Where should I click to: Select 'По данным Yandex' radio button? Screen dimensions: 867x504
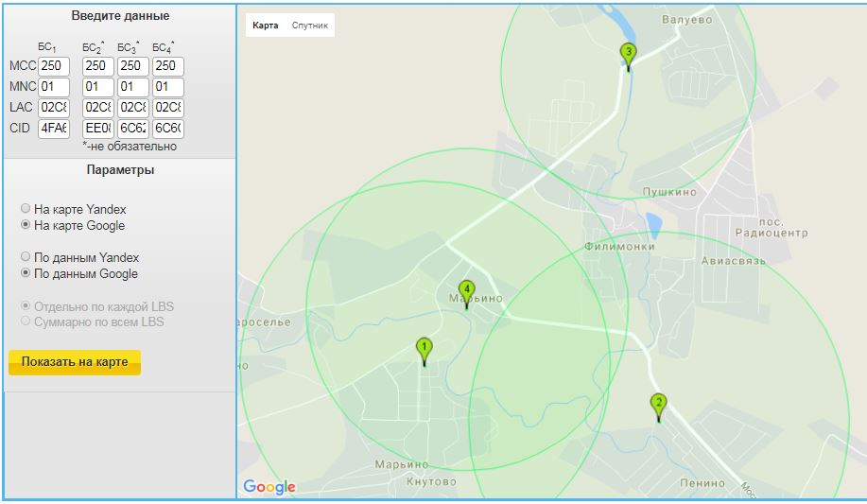click(x=26, y=257)
